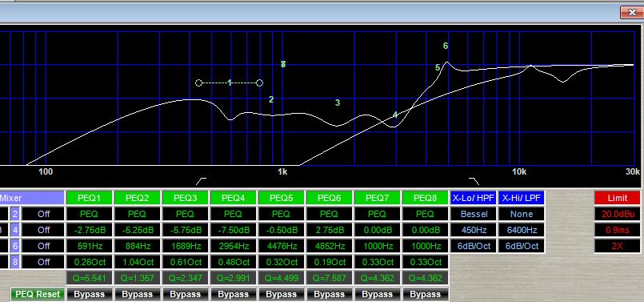Edit the PEQ2 bandwidth 1.04Oct
The image size is (644, 302).
click(137, 262)
